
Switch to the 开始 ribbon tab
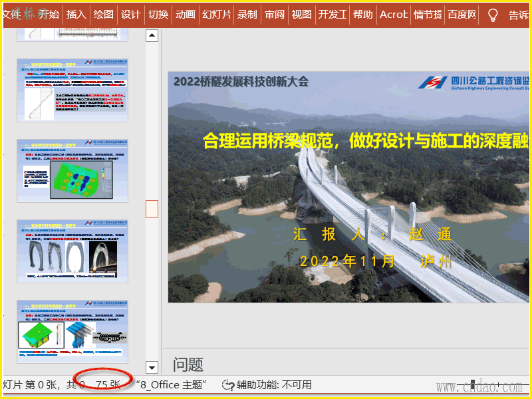(x=49, y=15)
